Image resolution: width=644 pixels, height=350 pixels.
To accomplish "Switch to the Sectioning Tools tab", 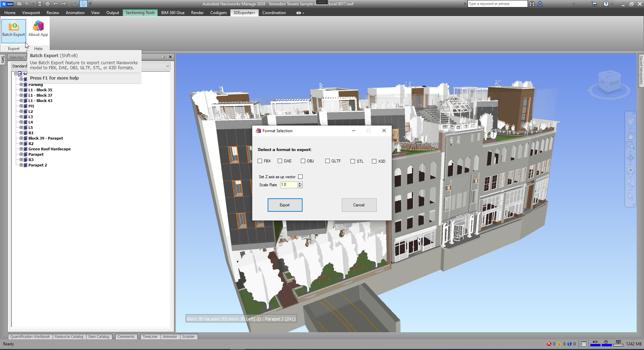I will [x=140, y=13].
